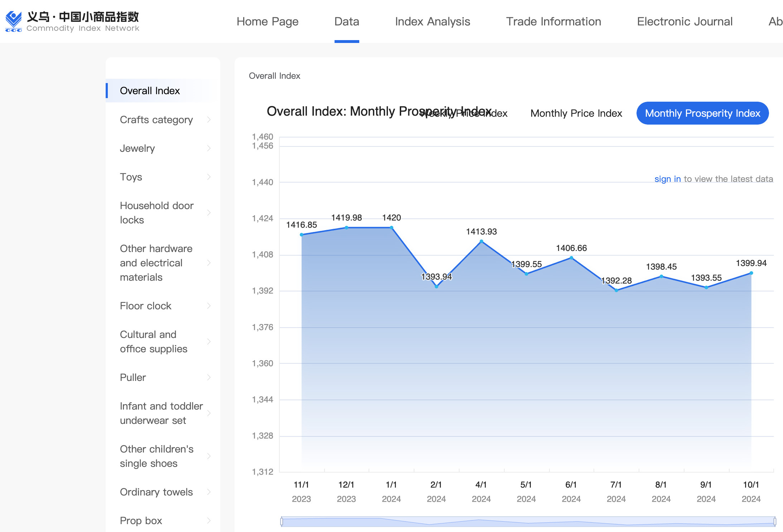Open Cultural and office supplies category
The image size is (783, 532).
tap(153, 342)
